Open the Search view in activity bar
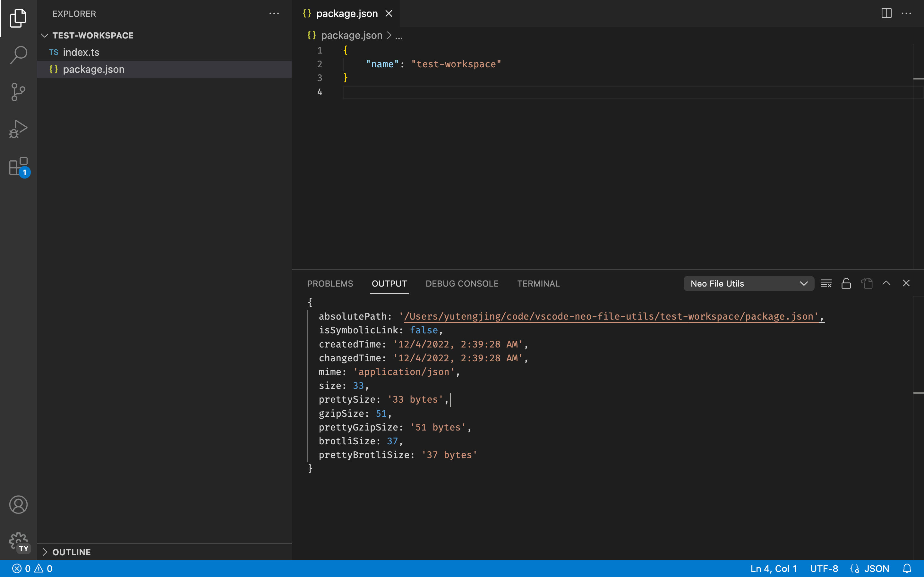Screen dimensions: 924x577 click(18, 54)
